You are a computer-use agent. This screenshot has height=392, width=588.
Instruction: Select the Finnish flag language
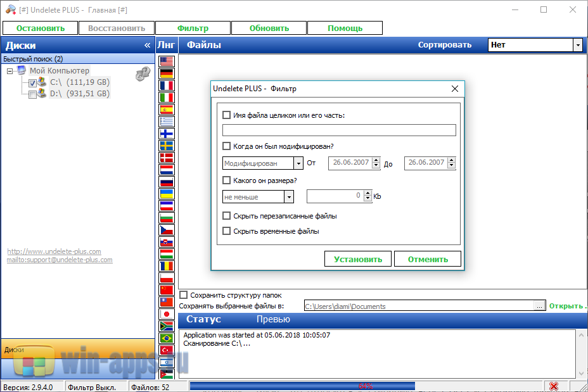point(167,134)
